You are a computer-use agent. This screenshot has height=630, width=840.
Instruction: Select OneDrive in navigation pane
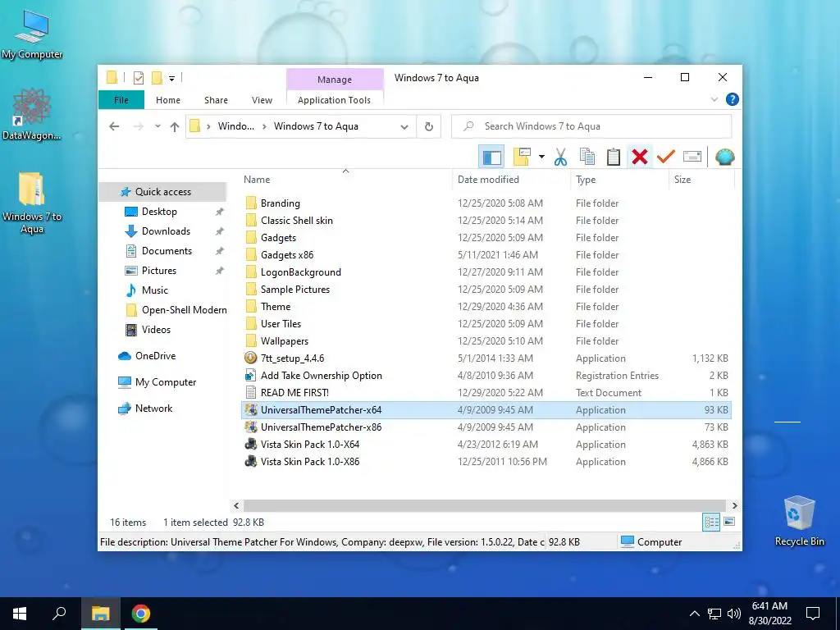pos(155,356)
